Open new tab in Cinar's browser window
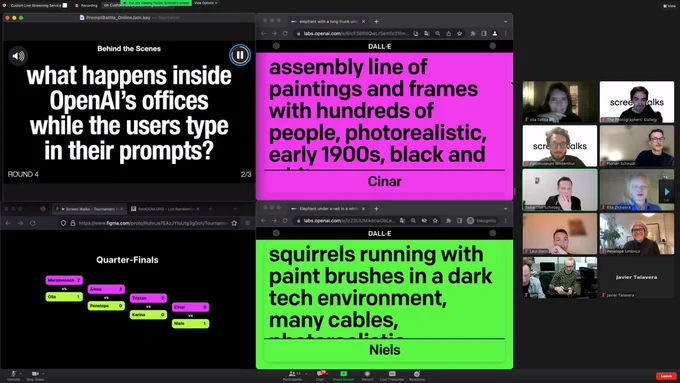Screen dimensions: 680x383 [376, 21]
